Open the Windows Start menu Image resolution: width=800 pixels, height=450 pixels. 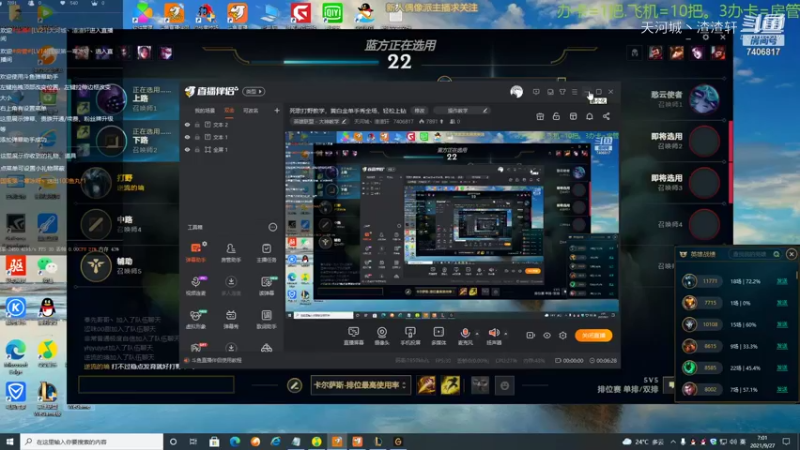10,441
